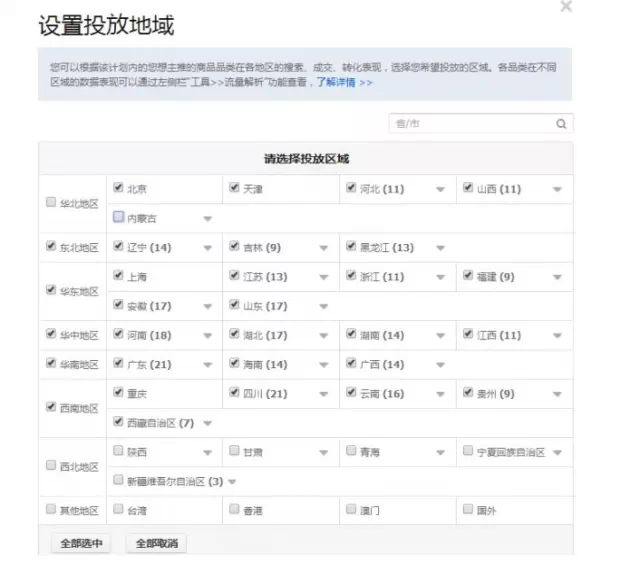This screenshot has width=640, height=575.
Task: Expand the 内蒙古 city dropdown
Action: (208, 219)
